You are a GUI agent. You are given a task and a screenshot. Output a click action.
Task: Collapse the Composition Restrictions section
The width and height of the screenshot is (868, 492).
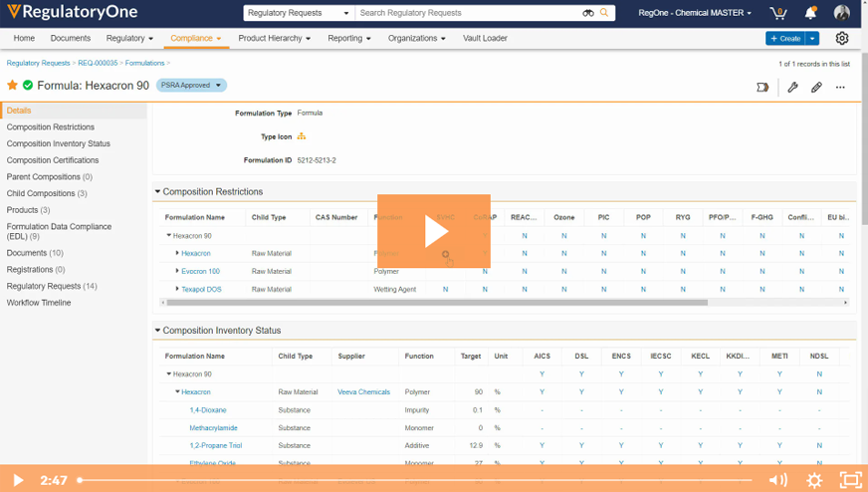pyautogui.click(x=157, y=191)
